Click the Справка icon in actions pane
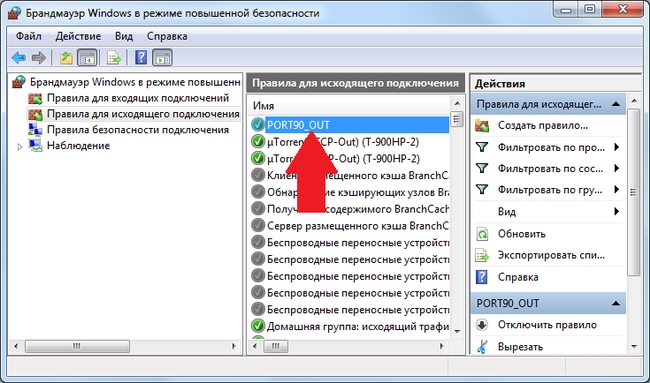Image resolution: width=650 pixels, height=383 pixels. point(482,277)
